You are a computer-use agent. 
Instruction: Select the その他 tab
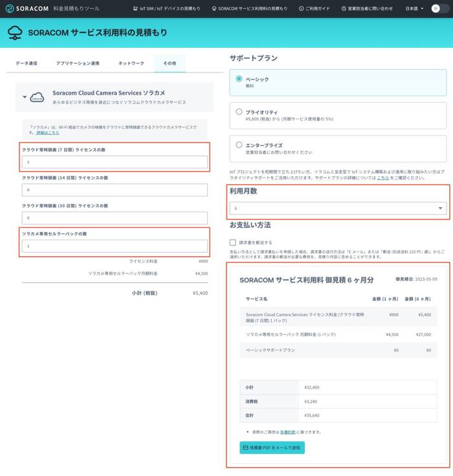pyautogui.click(x=170, y=63)
